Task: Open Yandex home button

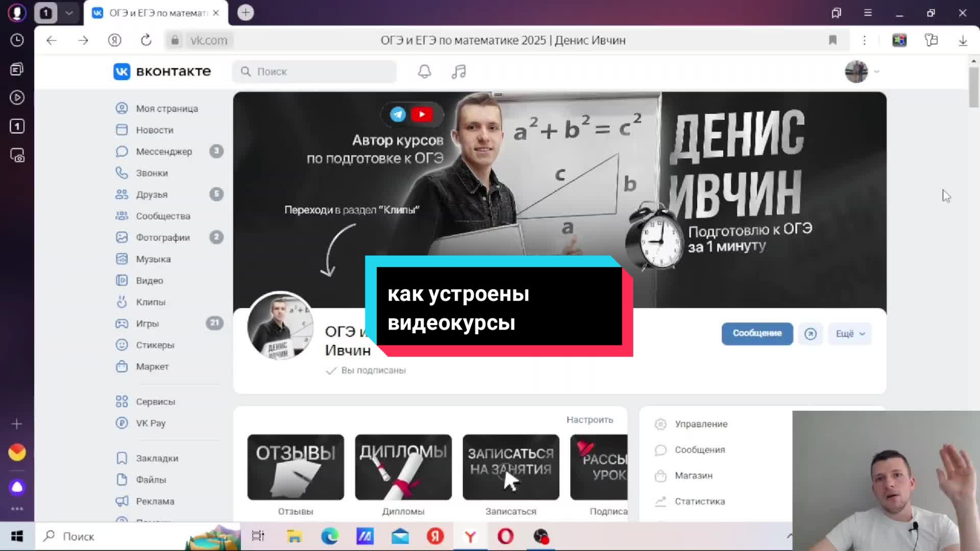Action: click(114, 40)
